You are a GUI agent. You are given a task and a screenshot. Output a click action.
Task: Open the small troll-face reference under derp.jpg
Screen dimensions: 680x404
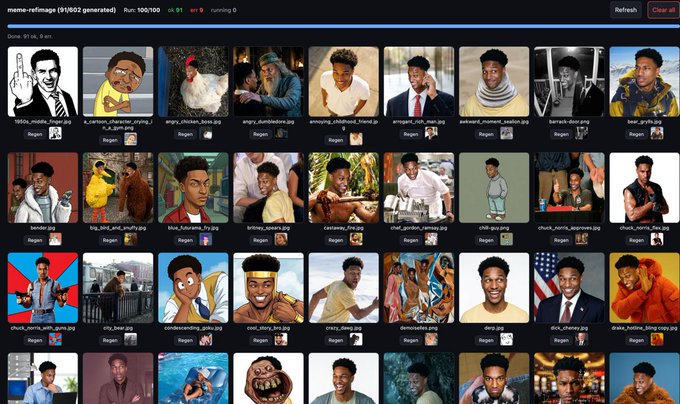point(507,339)
